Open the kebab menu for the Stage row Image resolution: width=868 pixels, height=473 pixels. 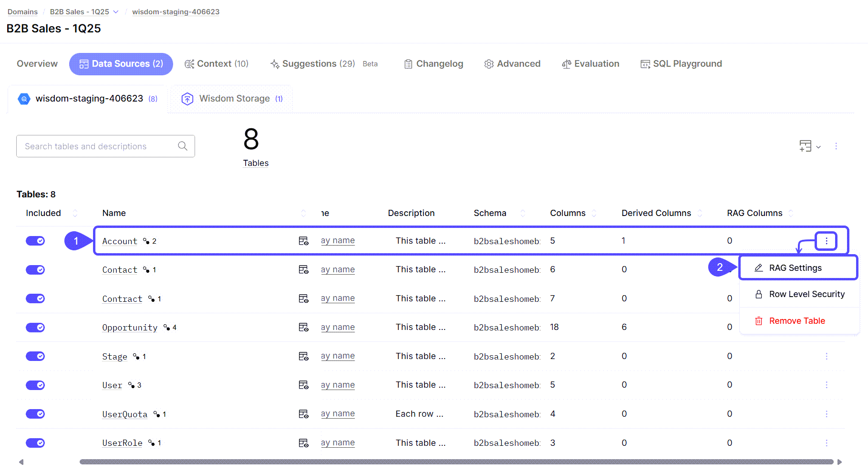pos(826,356)
